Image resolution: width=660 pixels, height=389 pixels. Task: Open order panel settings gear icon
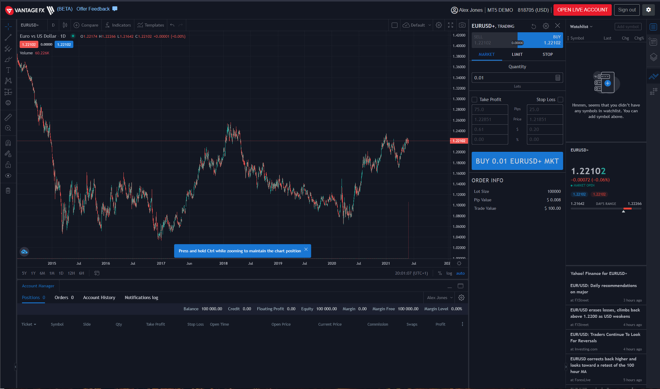pos(546,26)
